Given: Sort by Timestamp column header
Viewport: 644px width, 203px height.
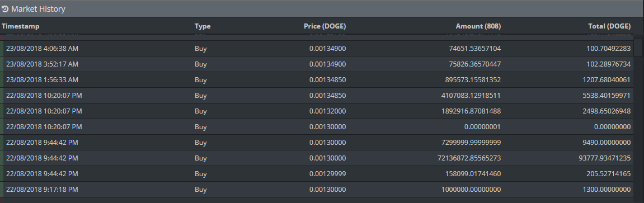Looking at the screenshot, I should tap(21, 26).
